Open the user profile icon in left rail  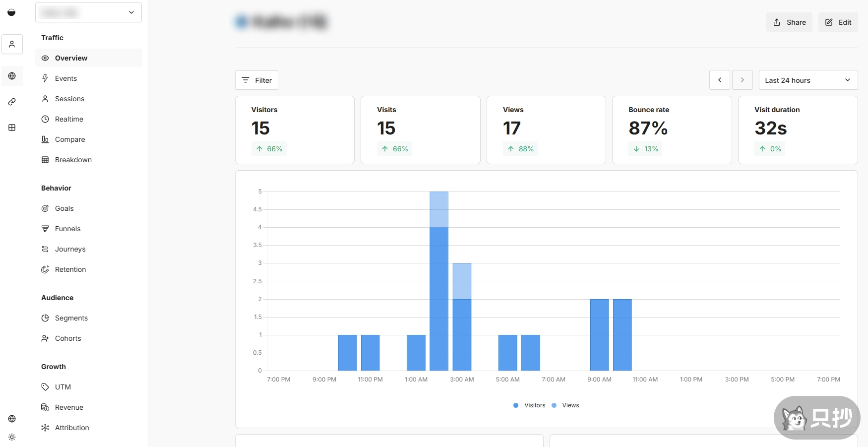pyautogui.click(x=12, y=44)
